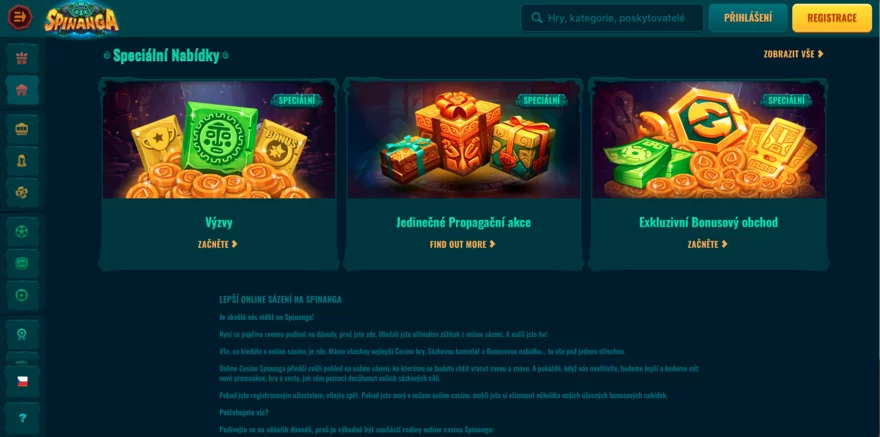The image size is (880, 437).
Task: Click the Spinanga logo
Action: point(82,19)
